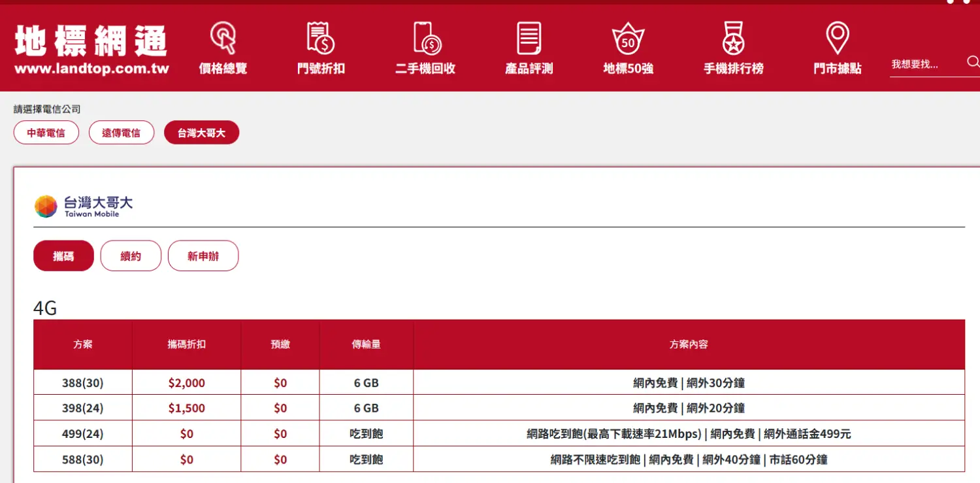The width and height of the screenshot is (980, 483).
Task: Open the 門號折扣 receipt icon
Action: (321, 37)
